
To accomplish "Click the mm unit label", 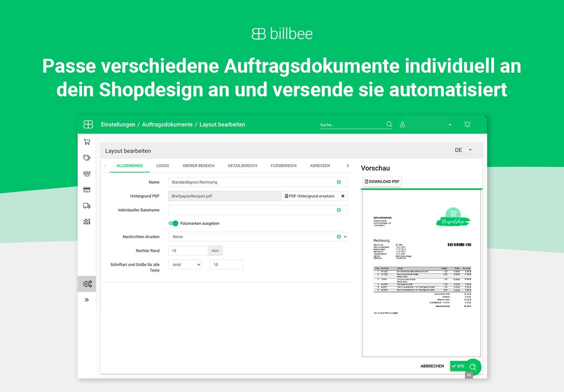I will 215,251.
